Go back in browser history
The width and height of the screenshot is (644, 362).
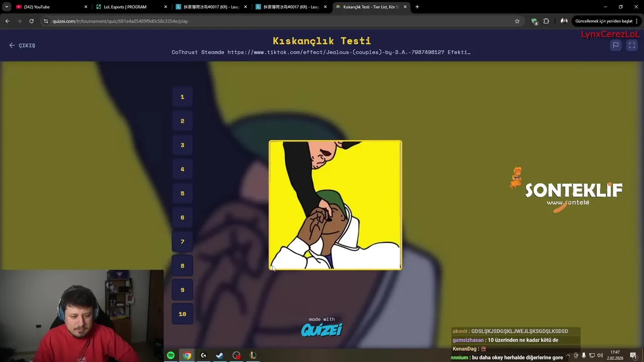(7, 21)
